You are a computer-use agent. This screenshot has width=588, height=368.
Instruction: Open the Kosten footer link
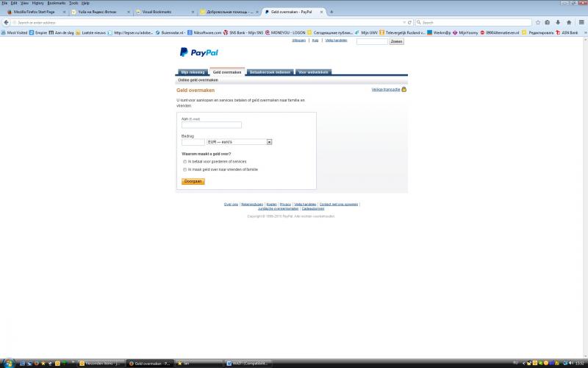[271, 205]
